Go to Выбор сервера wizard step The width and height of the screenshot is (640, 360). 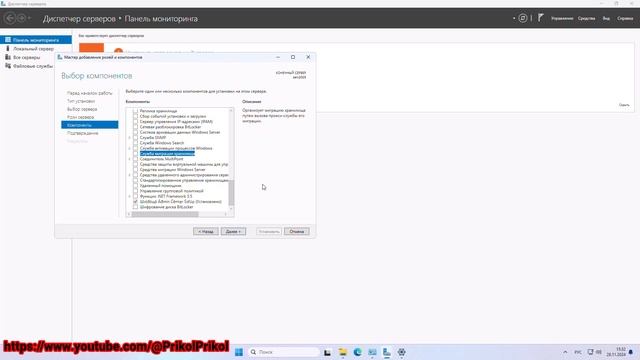(82, 109)
